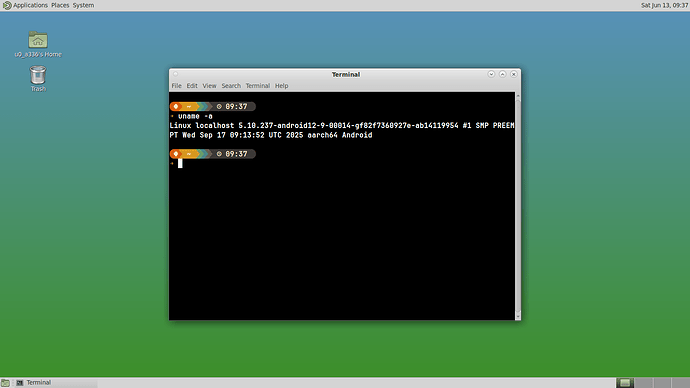Click the MATE logo beside Applications
The image size is (690, 388).
tap(7, 5)
